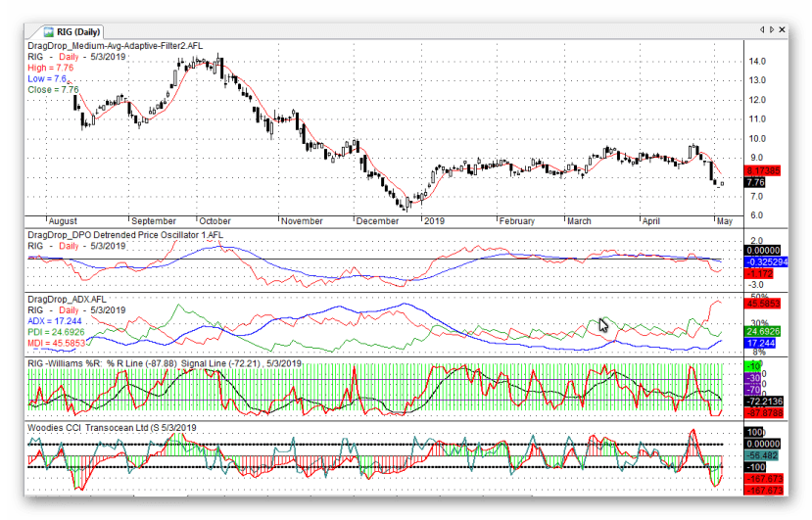This screenshot has height=520, width=812.
Task: Go to previous tab with left arrow
Action: (762, 29)
